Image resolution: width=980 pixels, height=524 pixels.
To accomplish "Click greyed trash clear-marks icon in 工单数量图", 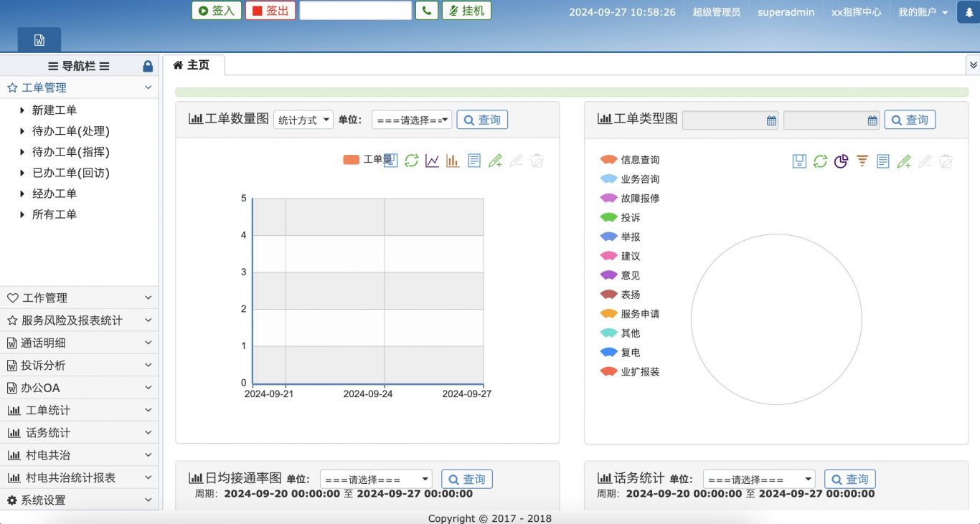I will (x=537, y=161).
